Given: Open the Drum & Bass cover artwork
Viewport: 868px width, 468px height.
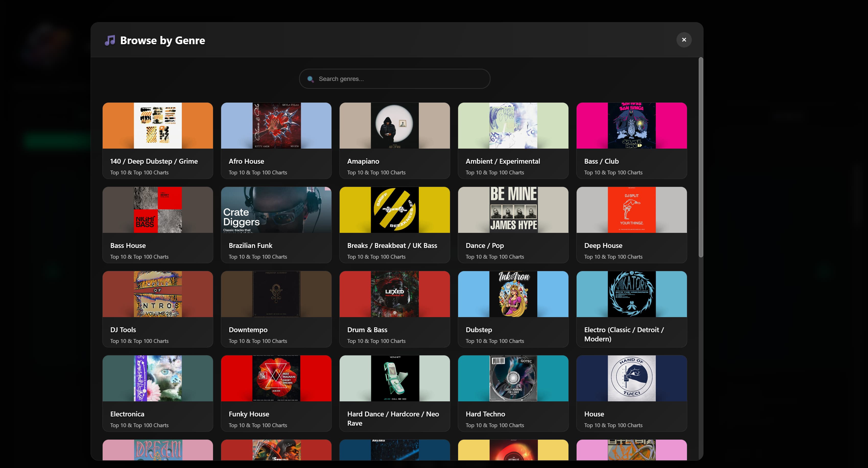Looking at the screenshot, I should (x=395, y=294).
